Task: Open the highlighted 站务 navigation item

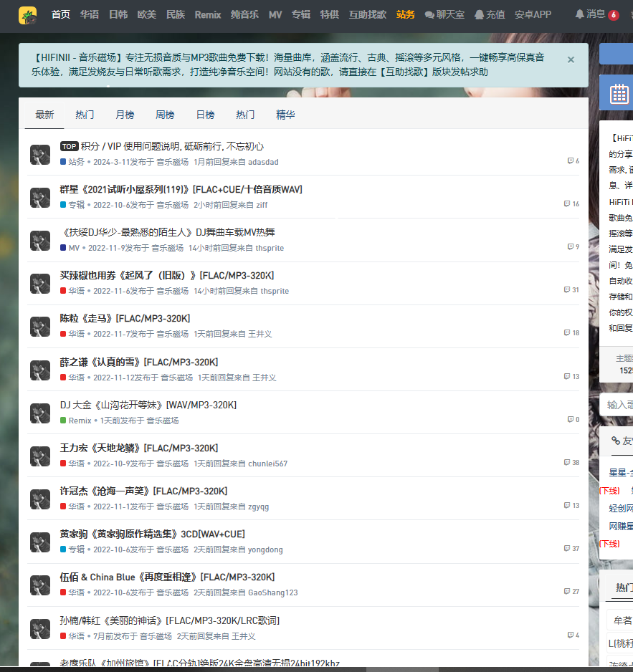Action: point(405,14)
